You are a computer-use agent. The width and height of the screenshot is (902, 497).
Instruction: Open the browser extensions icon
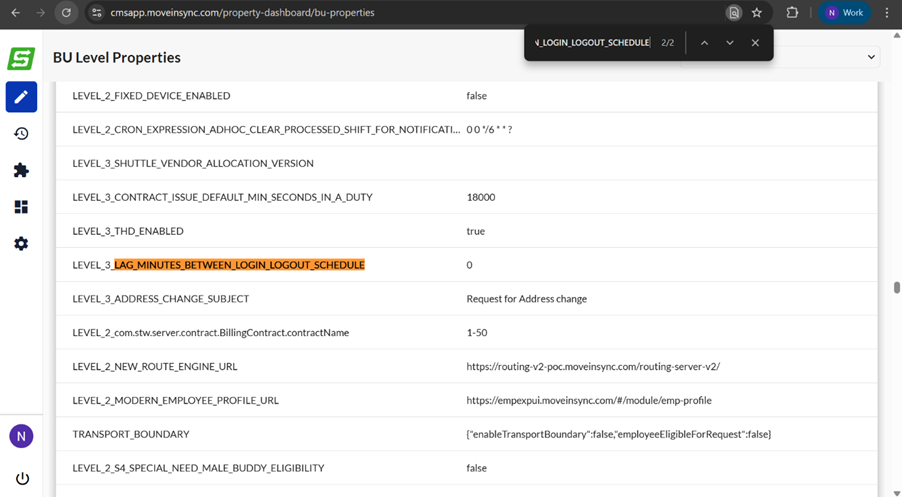792,13
